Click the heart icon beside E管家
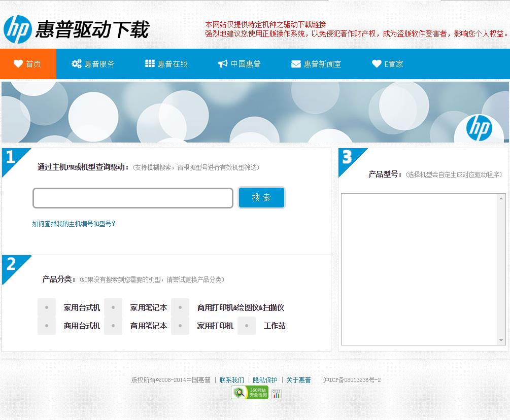The image size is (510, 420). 377,64
